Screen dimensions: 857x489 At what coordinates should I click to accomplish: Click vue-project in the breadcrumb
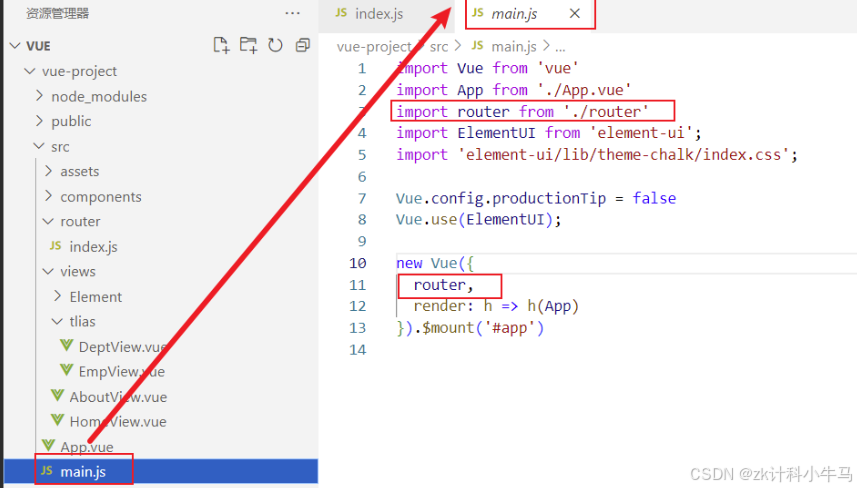pyautogui.click(x=374, y=46)
